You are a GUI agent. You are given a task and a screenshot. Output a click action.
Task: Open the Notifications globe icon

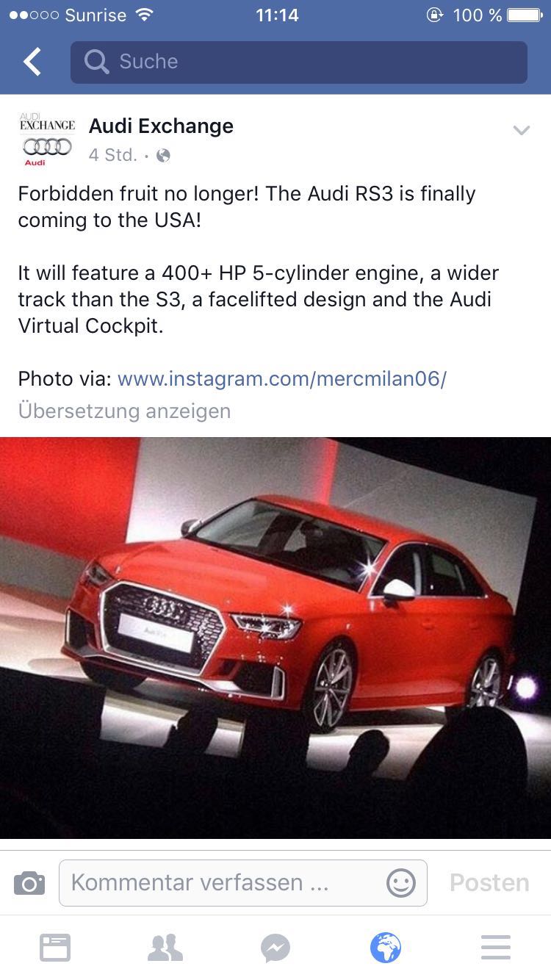point(386,948)
